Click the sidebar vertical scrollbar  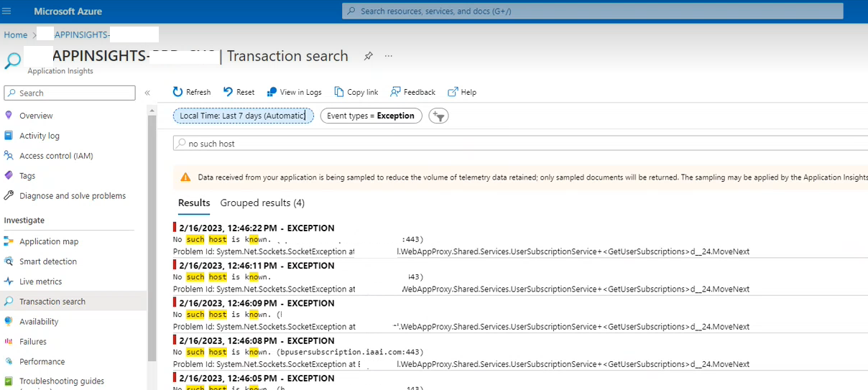[152, 237]
